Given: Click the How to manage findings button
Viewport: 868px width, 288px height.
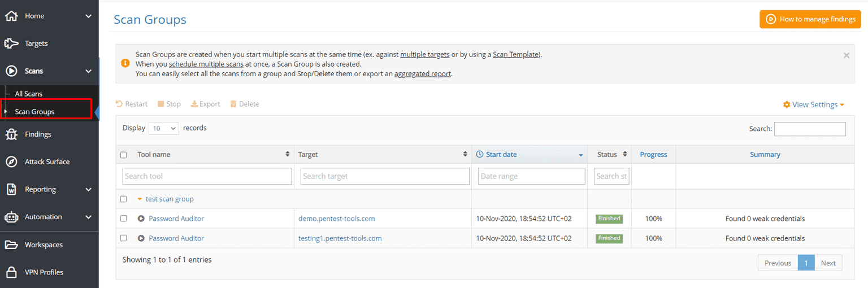Looking at the screenshot, I should point(810,19).
